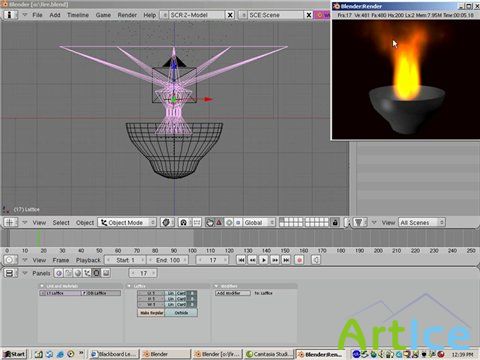
Task: Switch to the Shading context sphere icon
Action: tap(78, 273)
